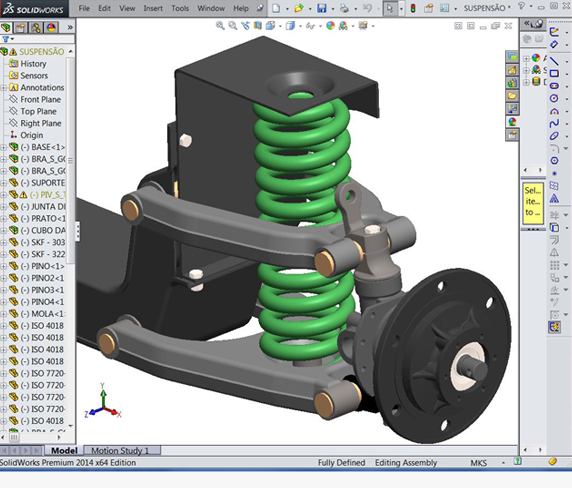572x488 pixels.
Task: Click the Display Style cube icon
Action: [x=290, y=26]
